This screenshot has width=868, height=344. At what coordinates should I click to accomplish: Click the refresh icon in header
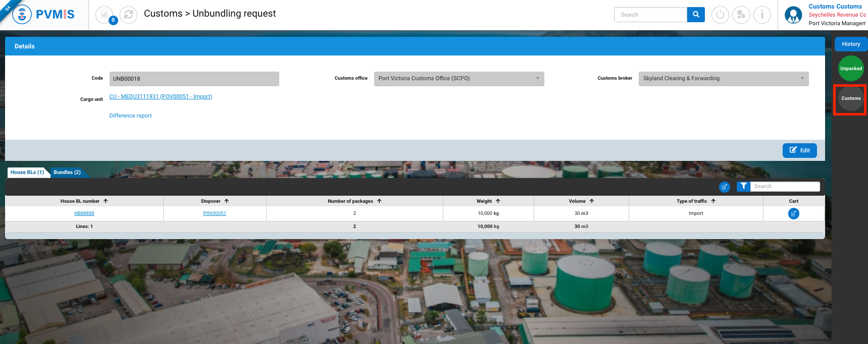[128, 15]
